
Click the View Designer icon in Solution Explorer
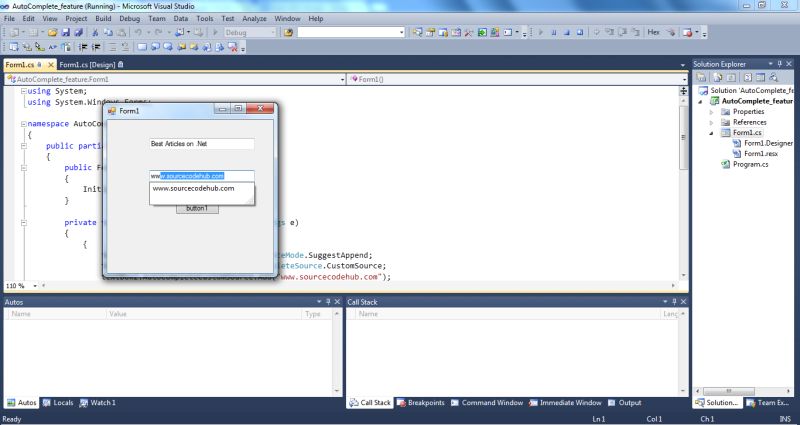[760, 78]
